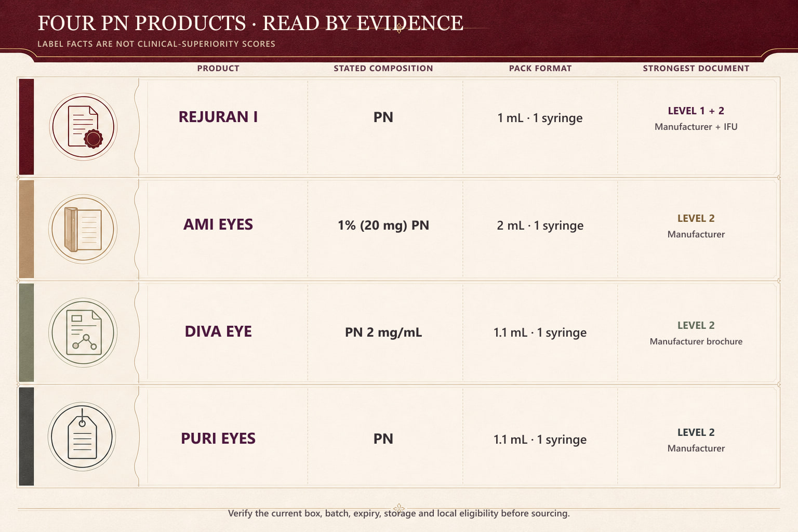Screen dimensions: 798x532
Task: Click the olive green bar beside Diva Eye
Action: tap(26, 332)
